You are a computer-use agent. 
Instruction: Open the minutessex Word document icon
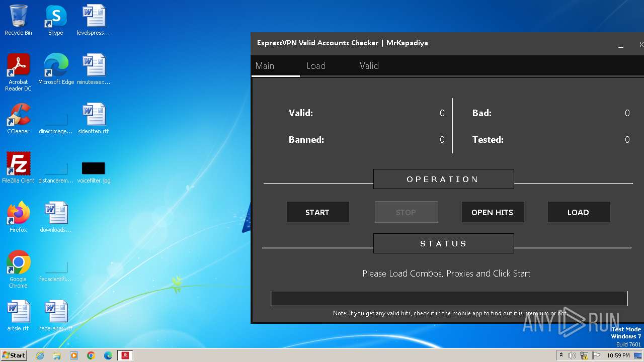pos(93,69)
